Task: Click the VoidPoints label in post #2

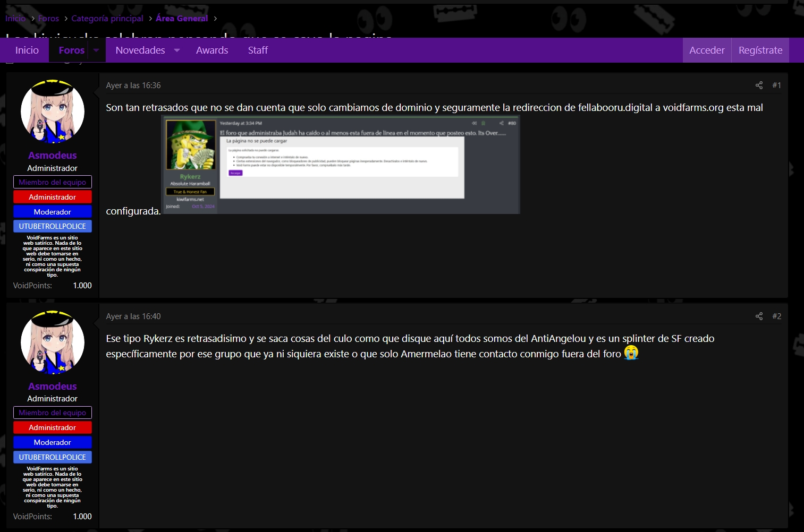Action: coord(32,517)
